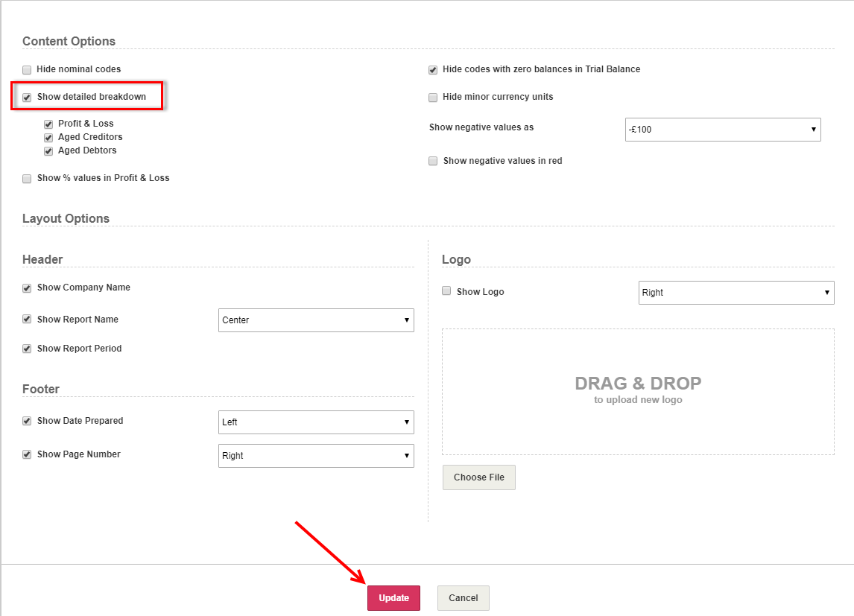Image resolution: width=854 pixels, height=616 pixels.
Task: Open the Date Prepared position dropdown
Action: [x=316, y=422]
